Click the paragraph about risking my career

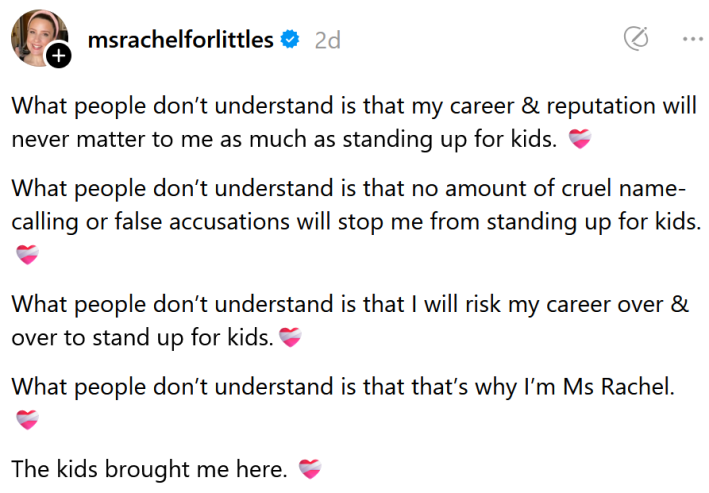350,320
